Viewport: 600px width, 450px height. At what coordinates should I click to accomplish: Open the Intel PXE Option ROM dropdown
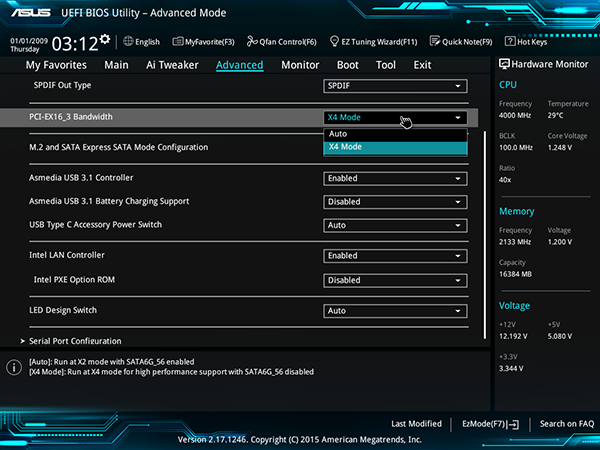(x=395, y=280)
